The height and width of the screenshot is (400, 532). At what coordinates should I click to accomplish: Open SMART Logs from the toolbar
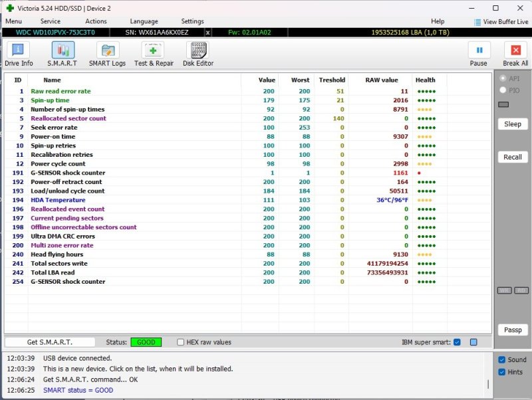(x=107, y=50)
